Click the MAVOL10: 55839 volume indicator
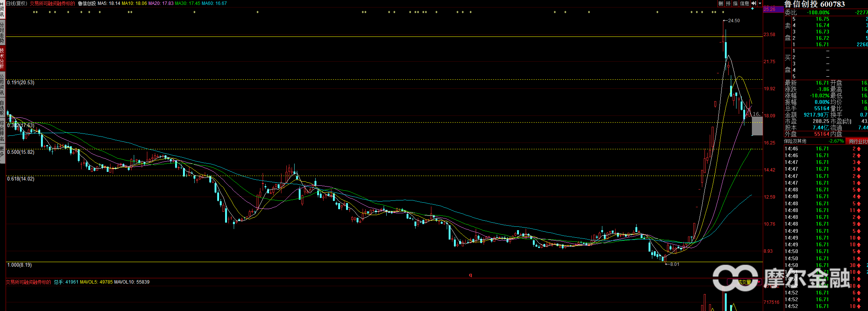868x311 pixels. point(132,282)
